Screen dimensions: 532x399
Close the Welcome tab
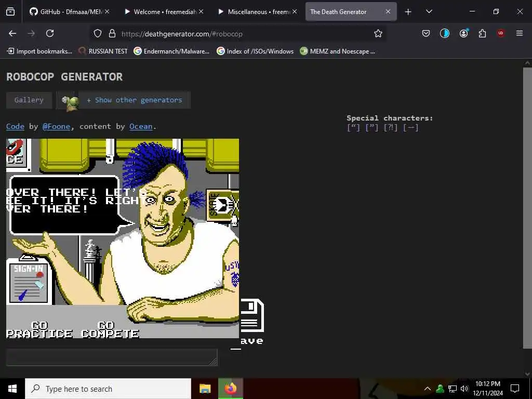pyautogui.click(x=201, y=11)
